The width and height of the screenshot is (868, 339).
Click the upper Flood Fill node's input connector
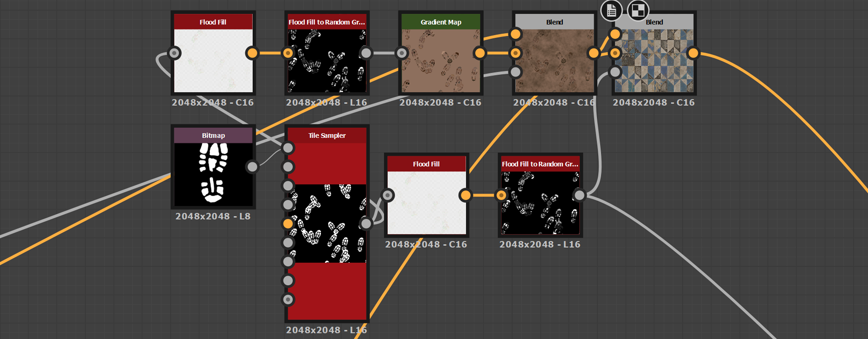pyautogui.click(x=175, y=53)
